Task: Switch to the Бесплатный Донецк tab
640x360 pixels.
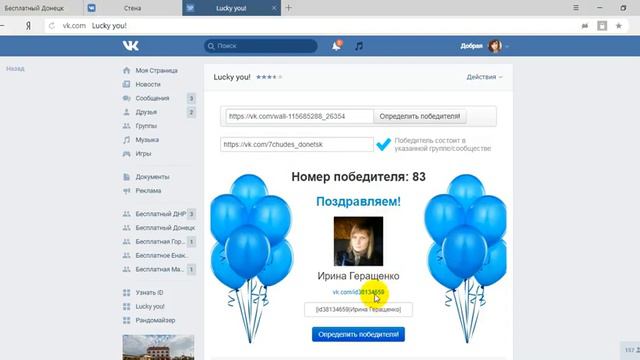Action: click(x=42, y=8)
